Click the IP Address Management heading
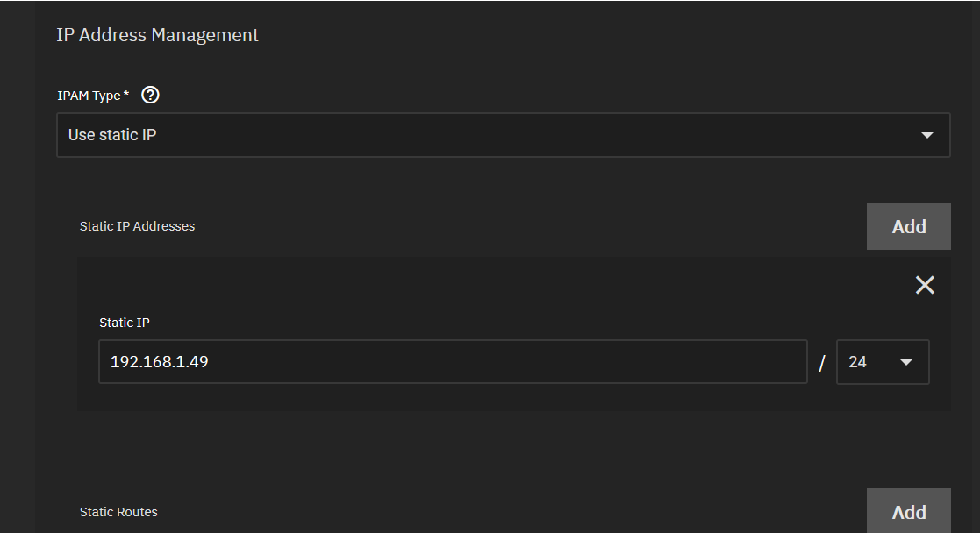Viewport: 980px width, 533px height. [x=157, y=35]
